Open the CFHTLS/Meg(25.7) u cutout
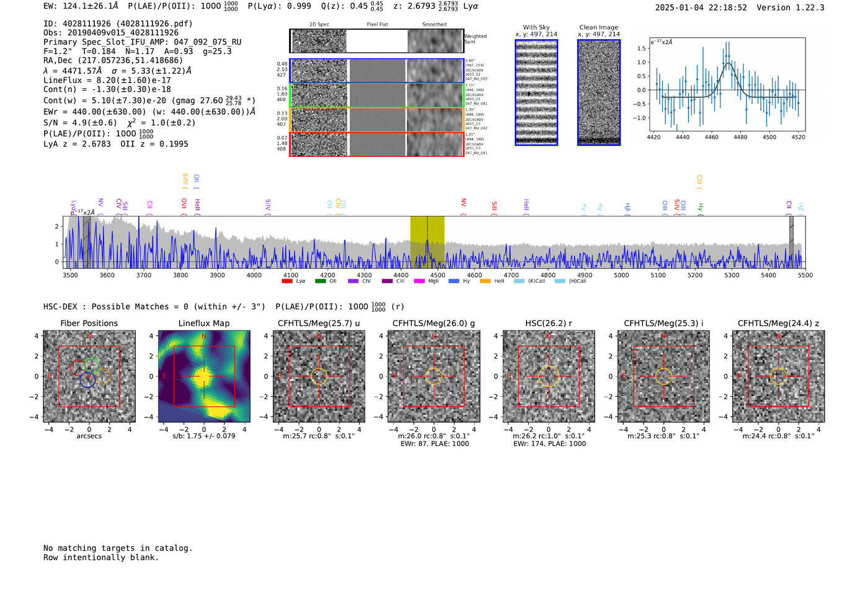 tap(319, 376)
